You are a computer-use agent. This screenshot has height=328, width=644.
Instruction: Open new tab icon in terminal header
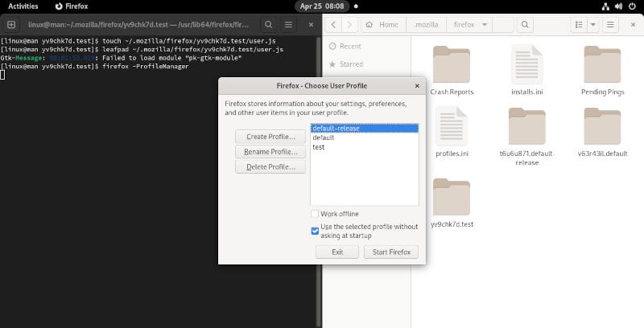point(11,25)
